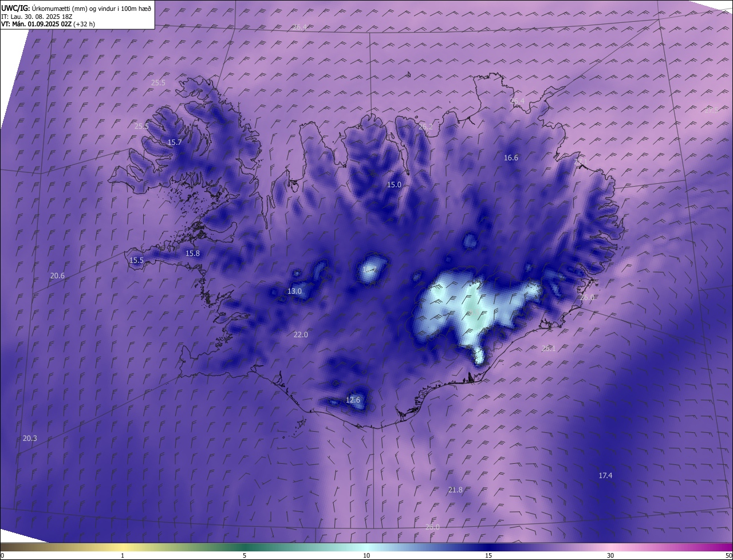Image resolution: width=733 pixels, height=560 pixels.
Task: Click the 15.5 value on the western peninsula
Action: coord(136,260)
